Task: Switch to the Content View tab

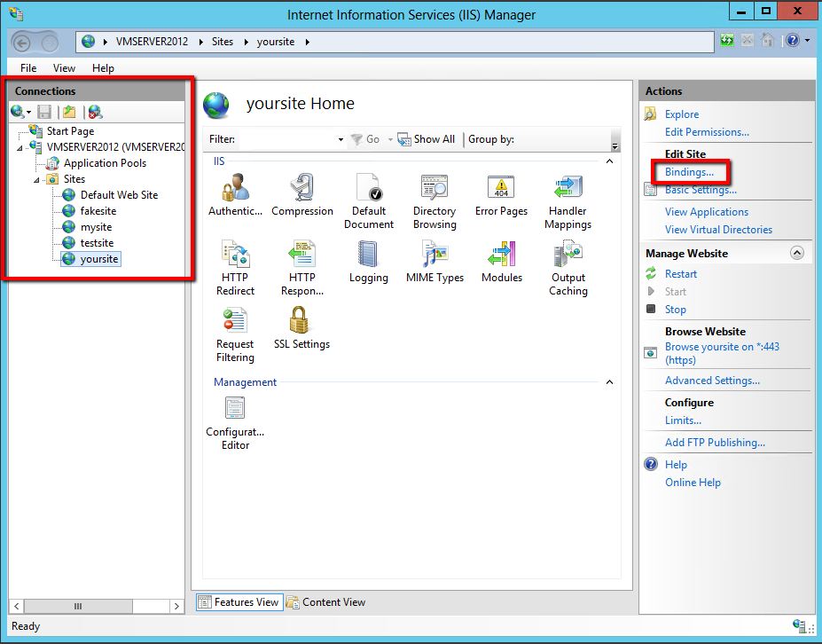Action: point(325,602)
